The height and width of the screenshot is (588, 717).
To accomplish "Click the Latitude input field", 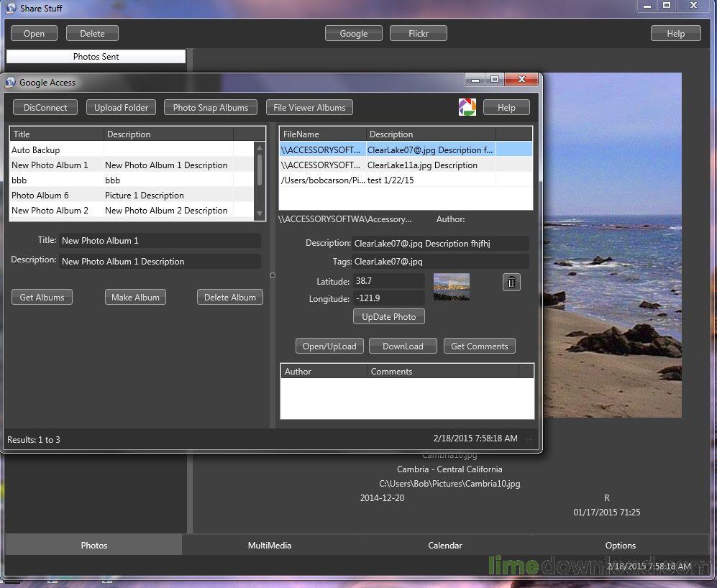I will (x=388, y=282).
